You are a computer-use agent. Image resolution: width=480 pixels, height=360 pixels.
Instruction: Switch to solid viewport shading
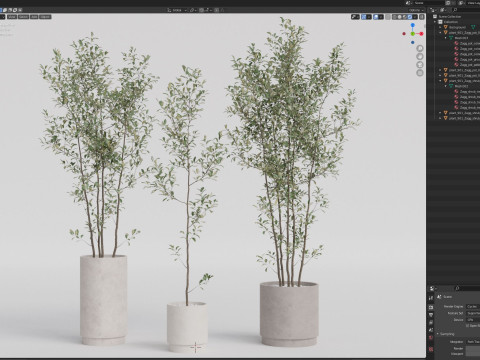(x=400, y=17)
